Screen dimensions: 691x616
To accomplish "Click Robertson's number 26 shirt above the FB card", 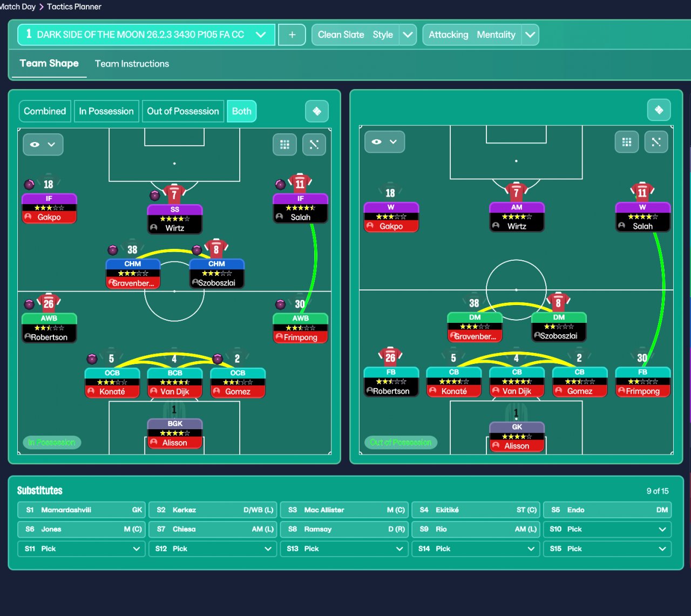I will point(391,357).
